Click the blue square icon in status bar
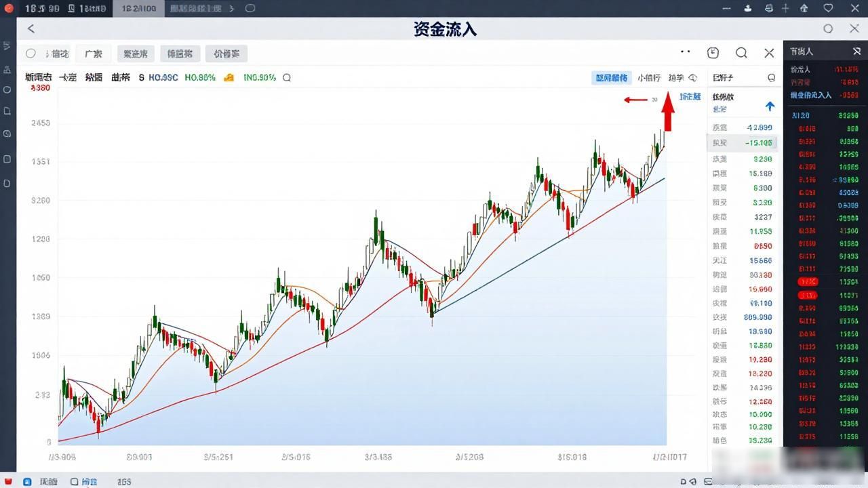Screen dimensions: 868x488 (27, 482)
